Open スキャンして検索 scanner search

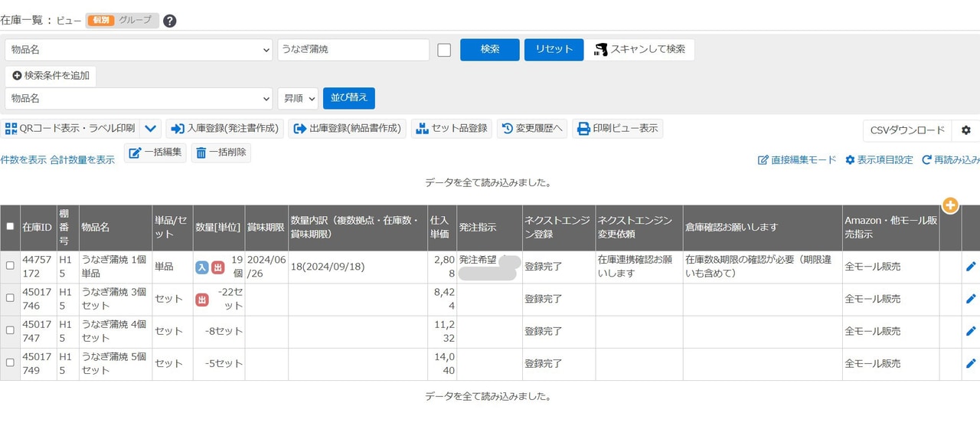click(x=641, y=50)
